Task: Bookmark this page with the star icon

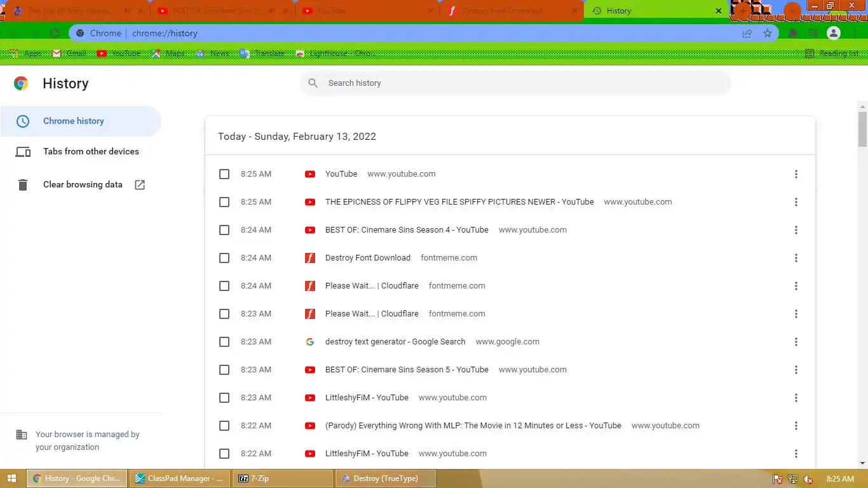Action: click(x=768, y=33)
